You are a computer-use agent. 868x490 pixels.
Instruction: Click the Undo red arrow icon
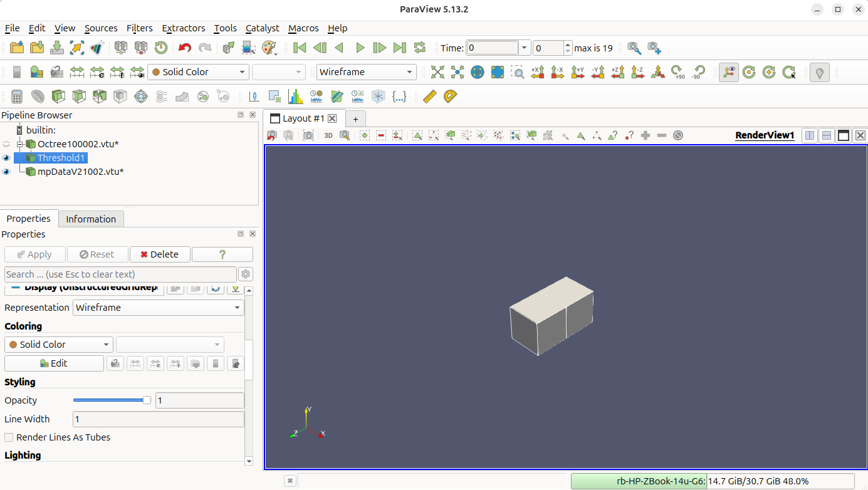tap(184, 48)
